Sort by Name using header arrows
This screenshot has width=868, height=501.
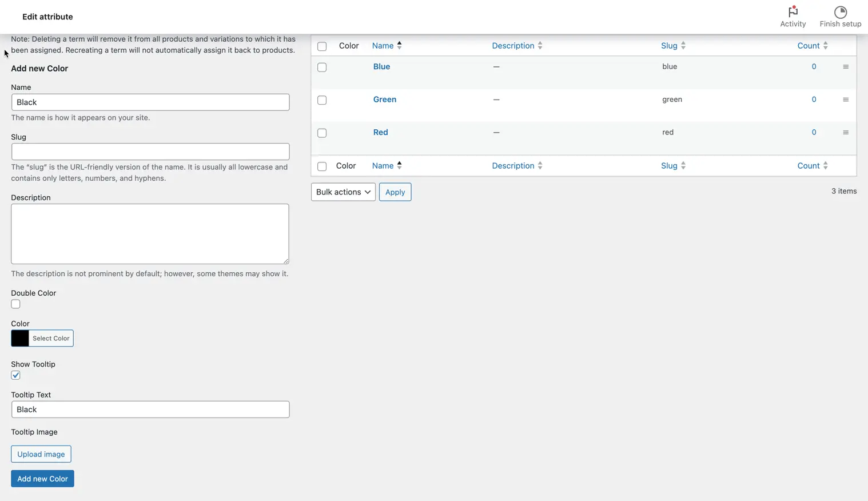tap(399, 46)
